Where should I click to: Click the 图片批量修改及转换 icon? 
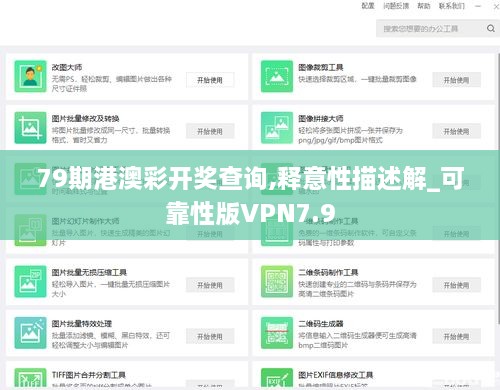[x=30, y=128]
